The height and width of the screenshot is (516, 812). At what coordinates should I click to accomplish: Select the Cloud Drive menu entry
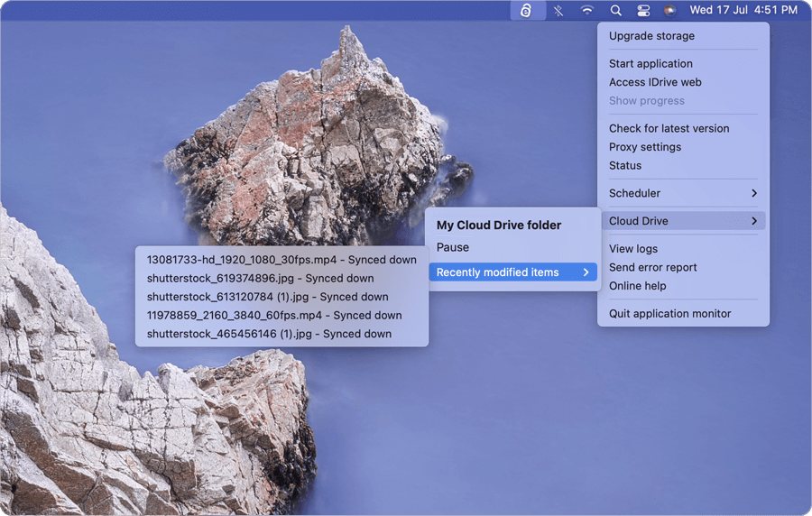click(683, 221)
